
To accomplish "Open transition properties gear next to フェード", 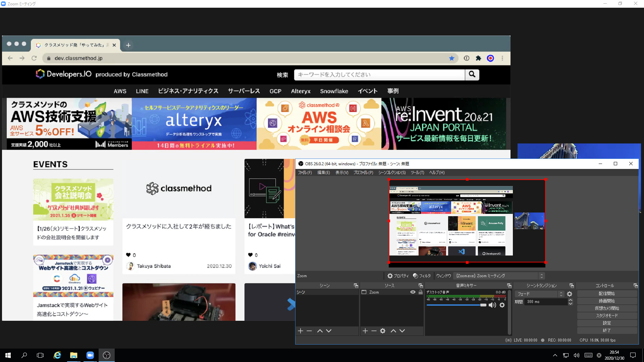I will point(570,294).
